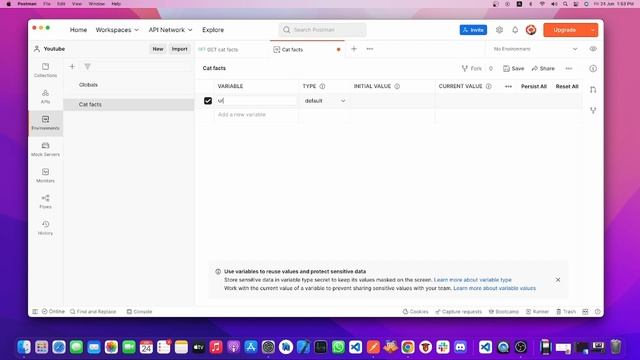
Task: Go to Home
Action: 78,30
